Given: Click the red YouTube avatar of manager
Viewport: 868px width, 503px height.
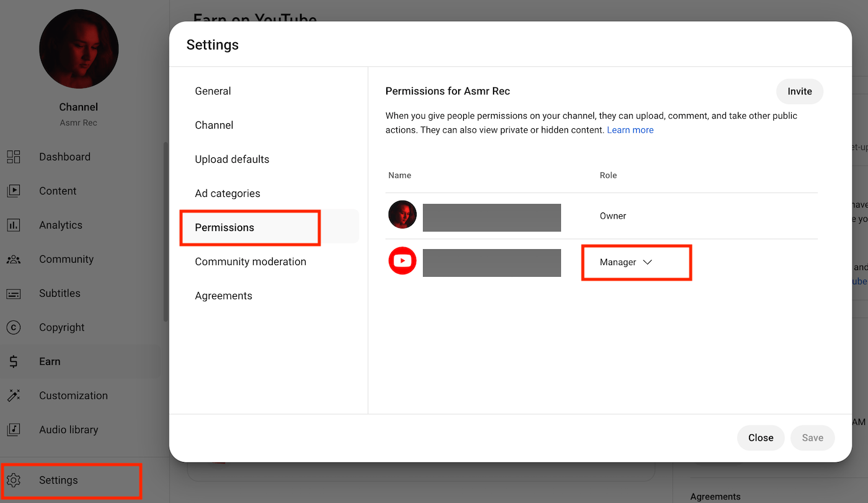Looking at the screenshot, I should (x=402, y=261).
